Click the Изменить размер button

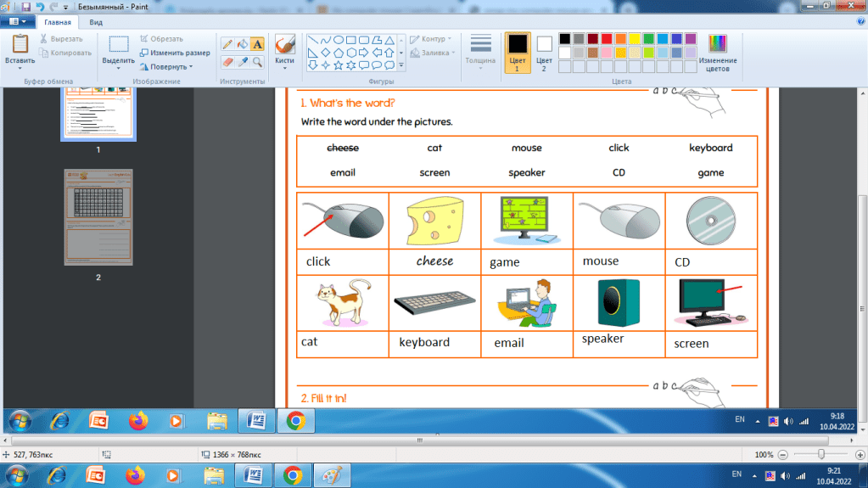[x=174, y=53]
